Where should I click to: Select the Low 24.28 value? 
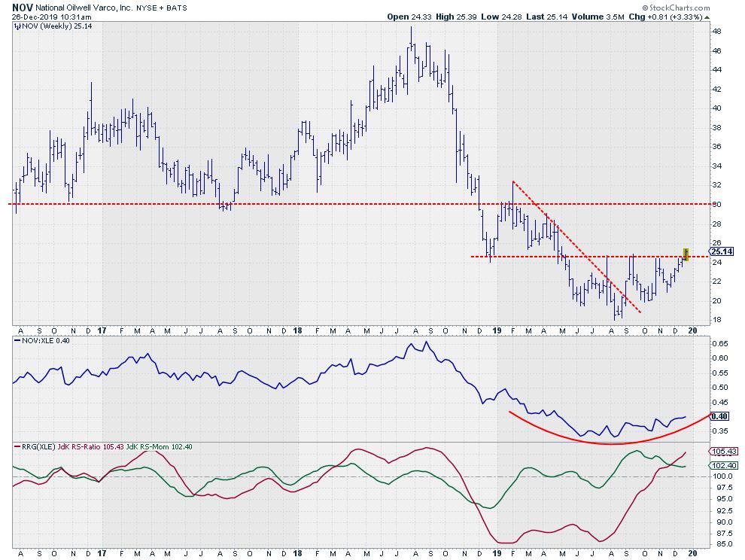500,17
